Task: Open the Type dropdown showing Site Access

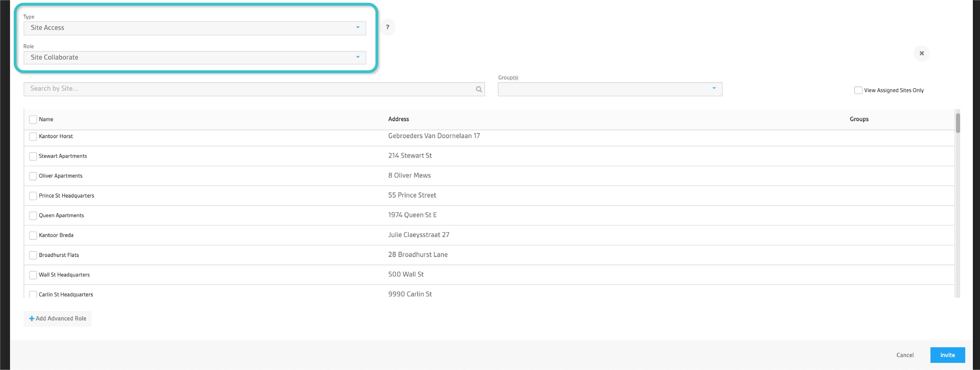Action: pos(195,28)
